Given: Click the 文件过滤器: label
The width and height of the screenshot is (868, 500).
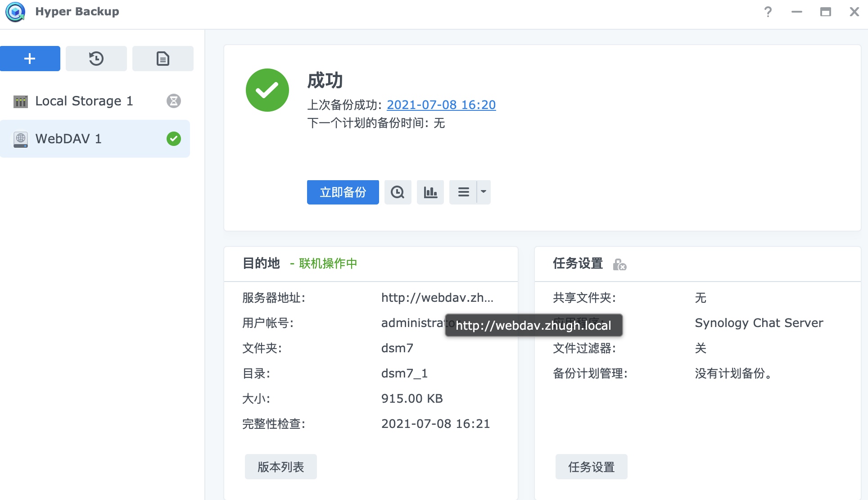Looking at the screenshot, I should [x=584, y=348].
